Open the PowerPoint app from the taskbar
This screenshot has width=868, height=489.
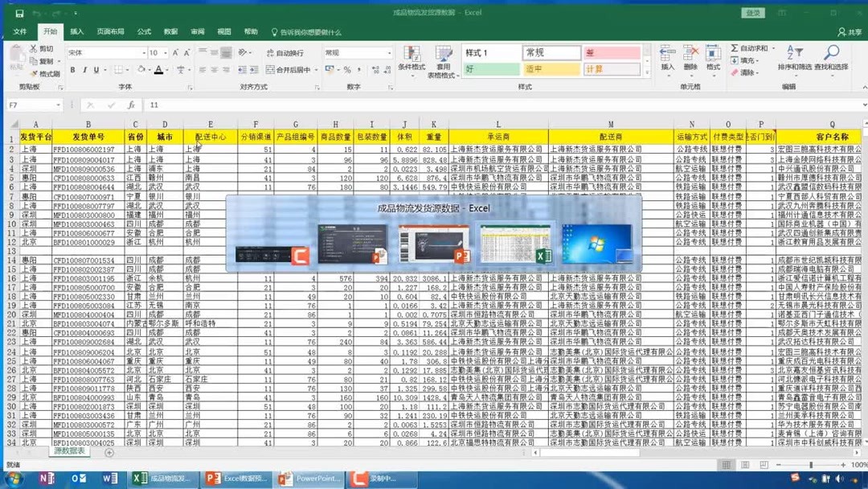(x=309, y=479)
